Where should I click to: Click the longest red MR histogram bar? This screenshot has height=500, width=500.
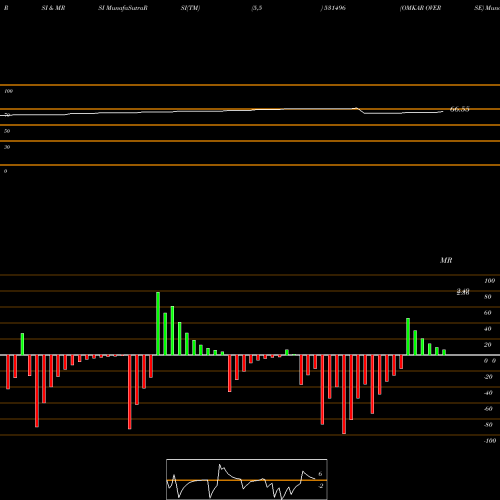(x=344, y=394)
